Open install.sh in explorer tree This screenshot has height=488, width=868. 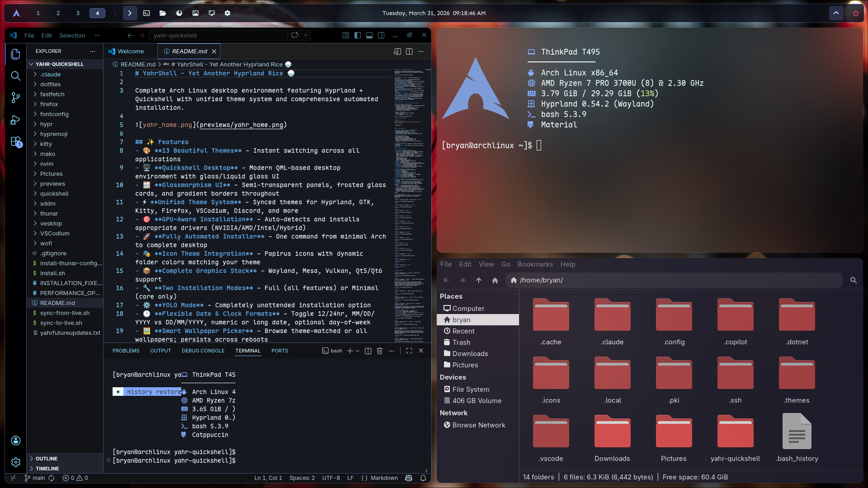pos(65,273)
